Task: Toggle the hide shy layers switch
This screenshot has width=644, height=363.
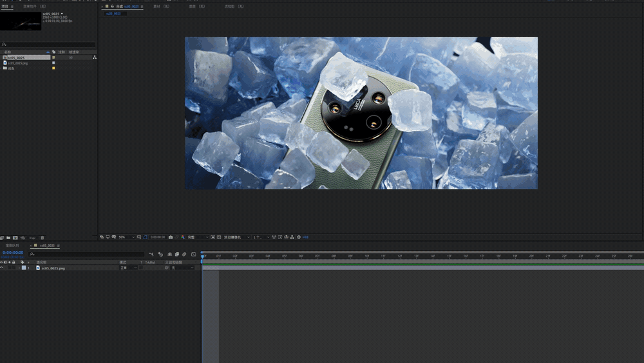Action: coord(169,254)
